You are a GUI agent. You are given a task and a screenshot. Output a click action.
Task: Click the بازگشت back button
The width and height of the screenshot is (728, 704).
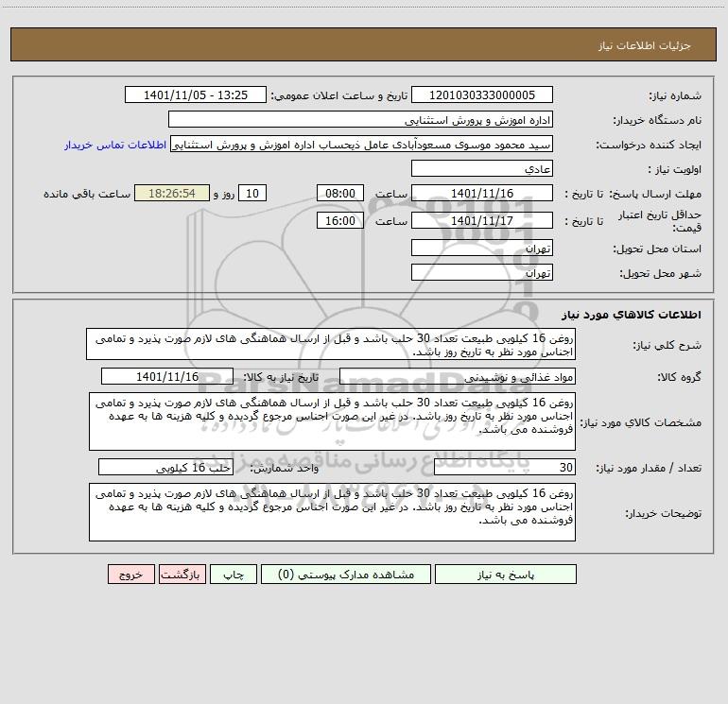[x=182, y=574]
